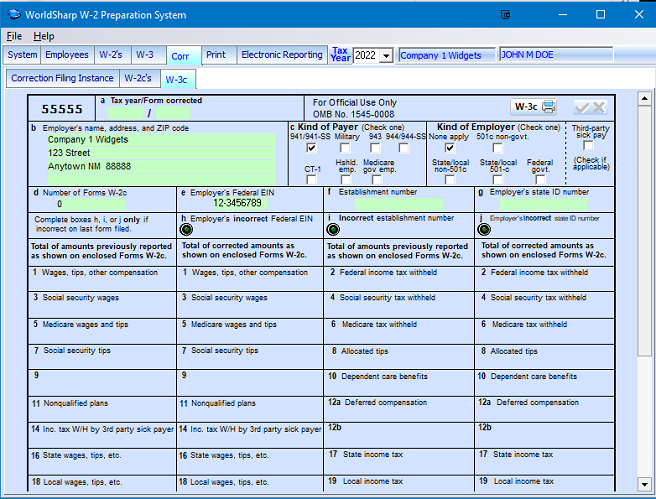Click the W-3c print icon button
The height and width of the screenshot is (499, 656).
coord(533,107)
